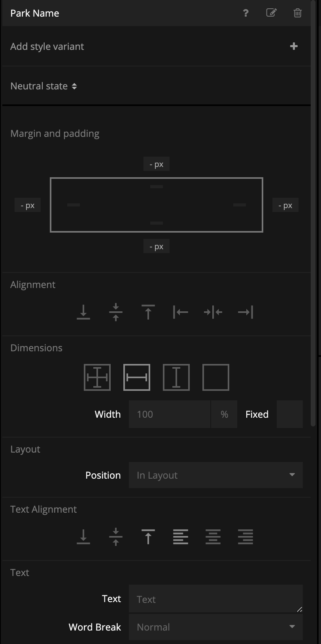Right-align the text

tap(245, 537)
